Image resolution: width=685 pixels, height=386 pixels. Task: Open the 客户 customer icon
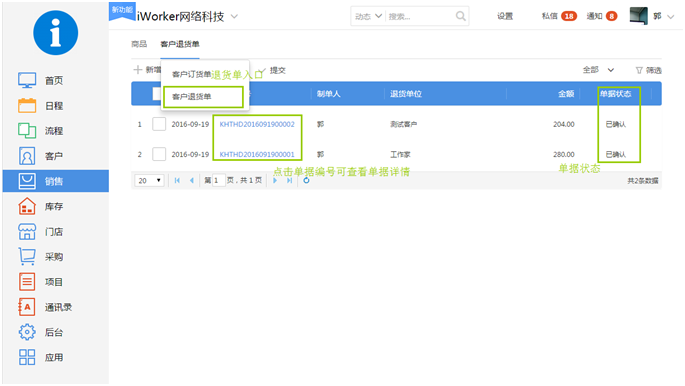point(27,156)
